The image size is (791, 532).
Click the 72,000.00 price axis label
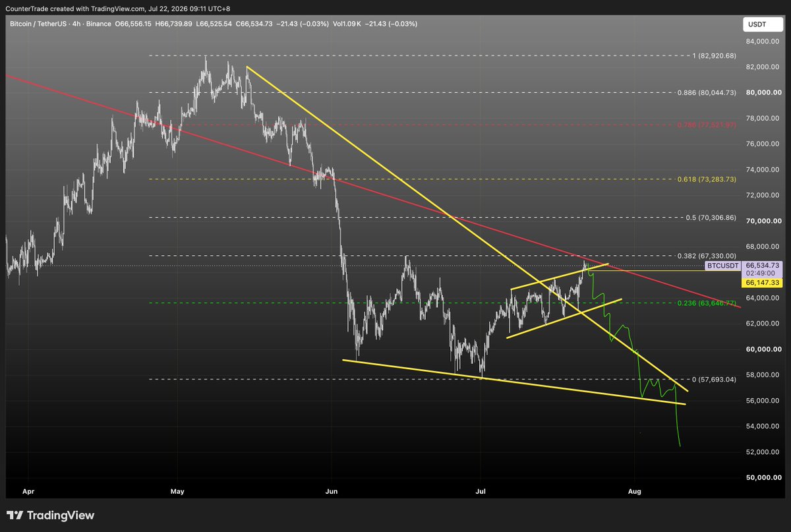pos(764,195)
